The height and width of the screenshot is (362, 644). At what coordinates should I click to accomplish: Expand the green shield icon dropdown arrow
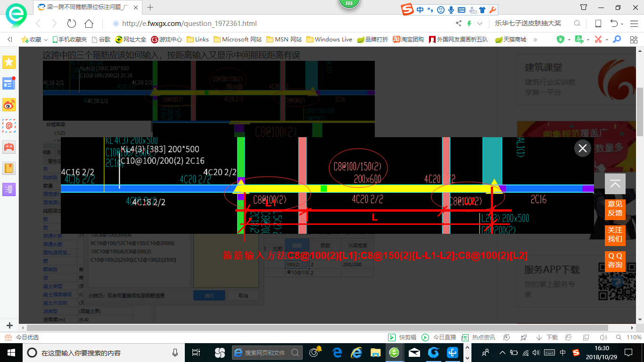point(569,40)
